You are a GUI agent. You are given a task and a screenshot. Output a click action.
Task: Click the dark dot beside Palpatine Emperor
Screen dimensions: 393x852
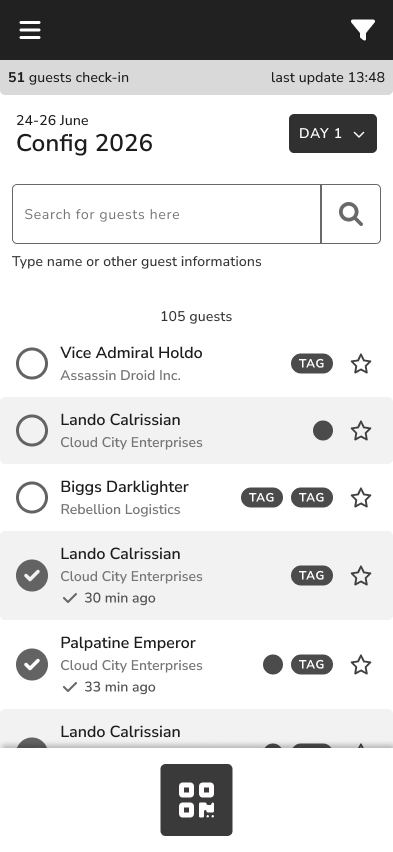pyautogui.click(x=273, y=665)
